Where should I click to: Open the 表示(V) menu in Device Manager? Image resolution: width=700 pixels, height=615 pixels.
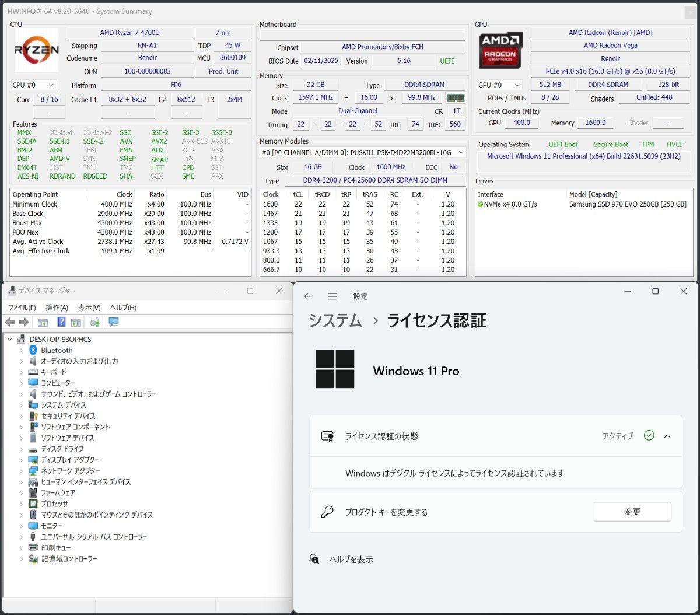coord(89,307)
